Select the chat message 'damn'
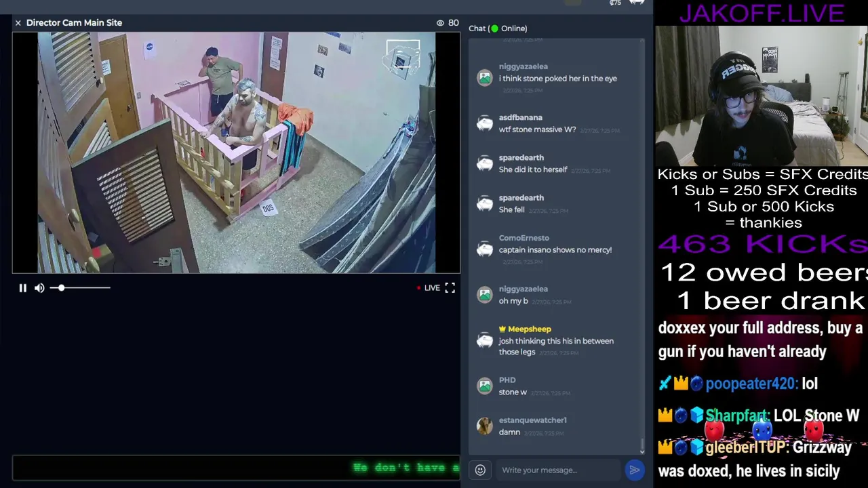The width and height of the screenshot is (868, 488). pos(509,432)
